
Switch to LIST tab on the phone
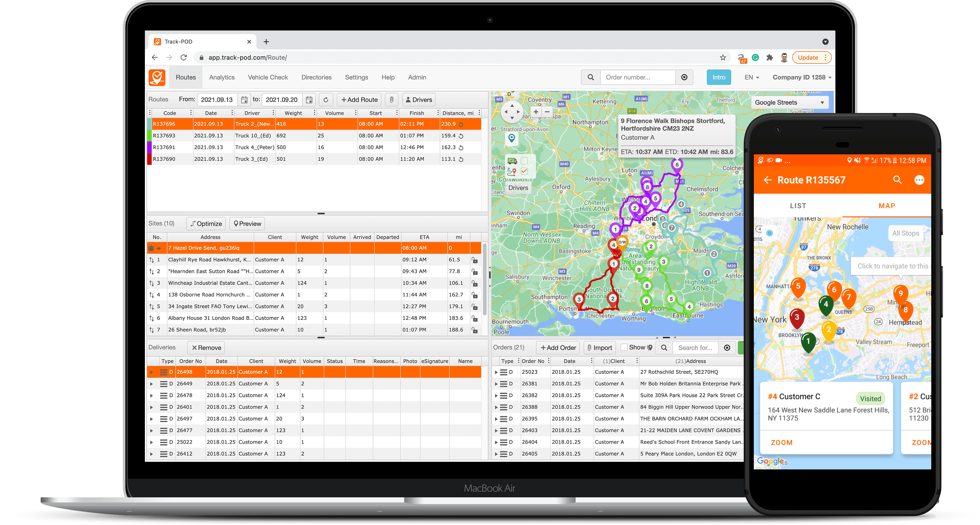(x=798, y=206)
